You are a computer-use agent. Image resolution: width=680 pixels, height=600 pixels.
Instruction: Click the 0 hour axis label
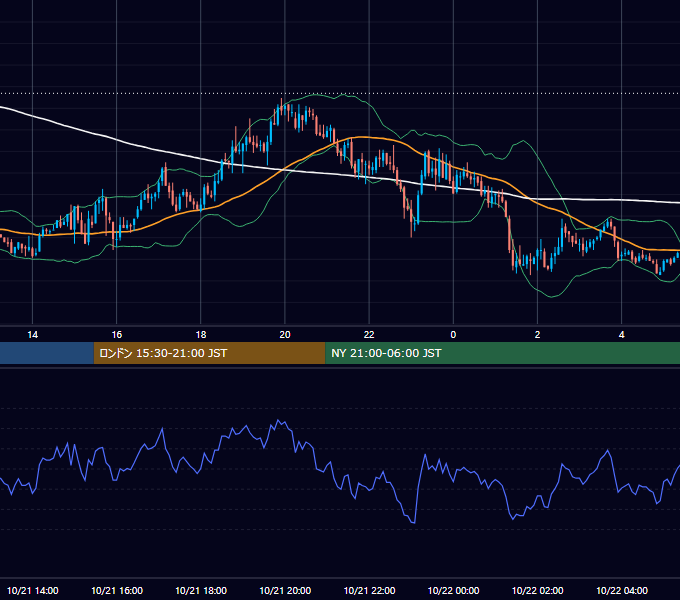pos(453,335)
